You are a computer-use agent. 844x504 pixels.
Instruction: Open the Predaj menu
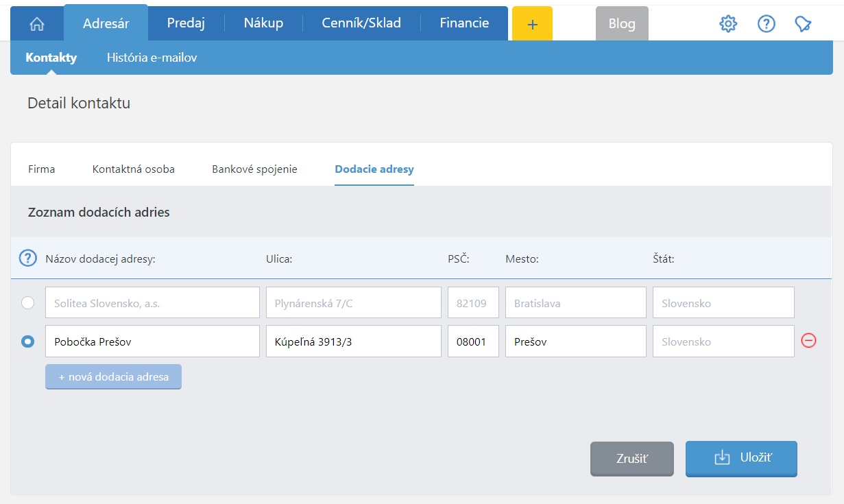click(186, 23)
